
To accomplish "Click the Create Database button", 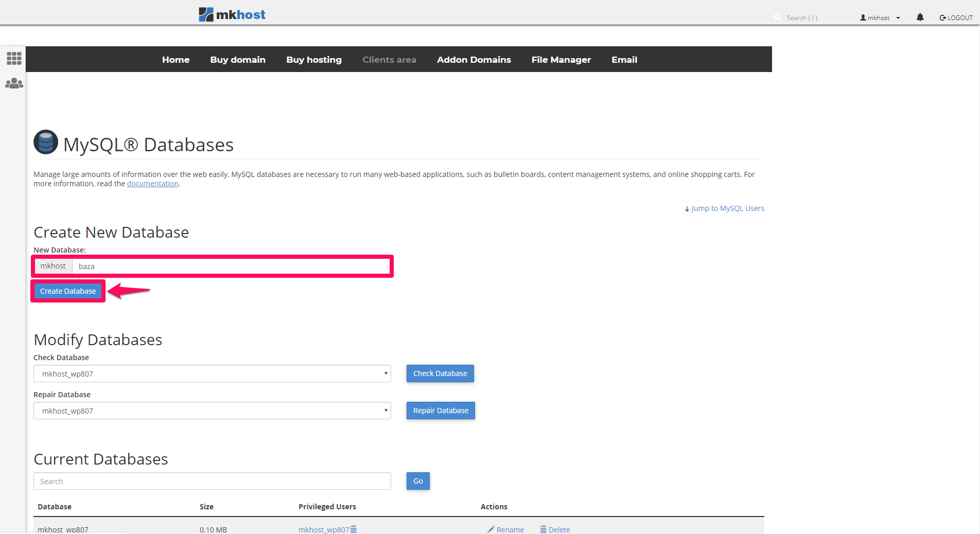I will click(x=68, y=291).
